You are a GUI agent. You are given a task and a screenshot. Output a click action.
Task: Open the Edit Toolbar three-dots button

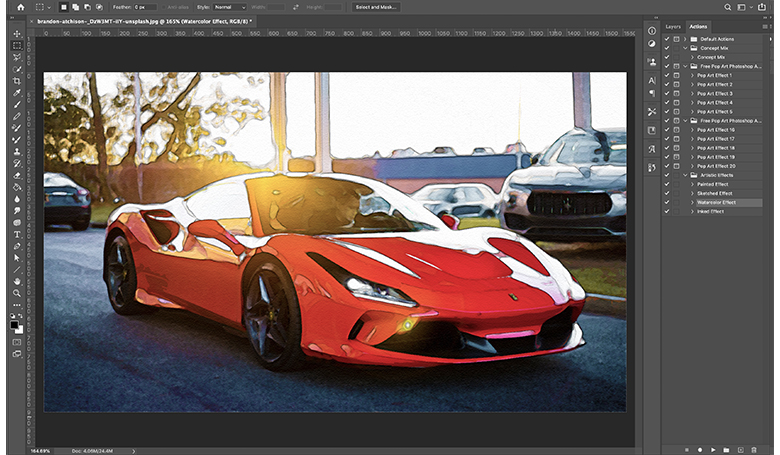point(17,305)
